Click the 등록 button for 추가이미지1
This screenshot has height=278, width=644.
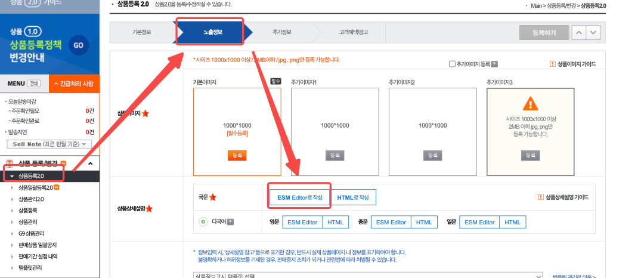click(x=335, y=155)
